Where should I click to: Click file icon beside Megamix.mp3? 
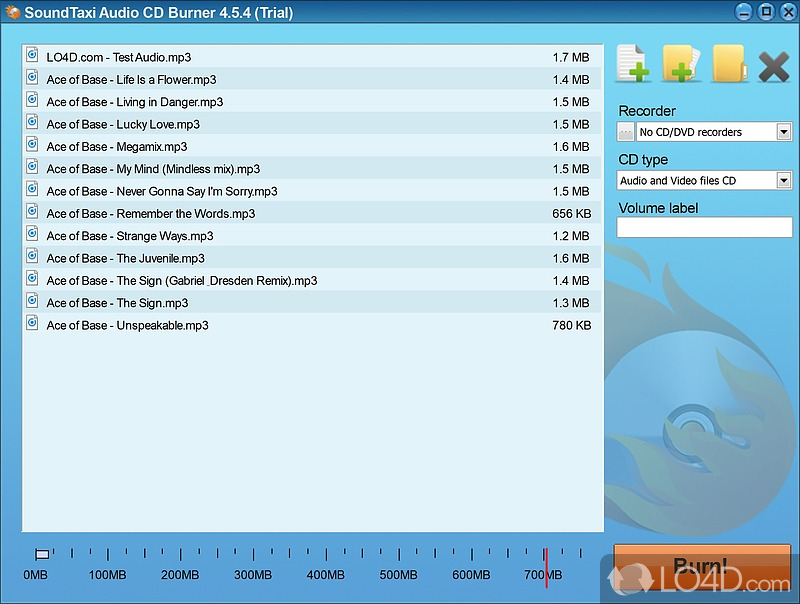[32, 144]
